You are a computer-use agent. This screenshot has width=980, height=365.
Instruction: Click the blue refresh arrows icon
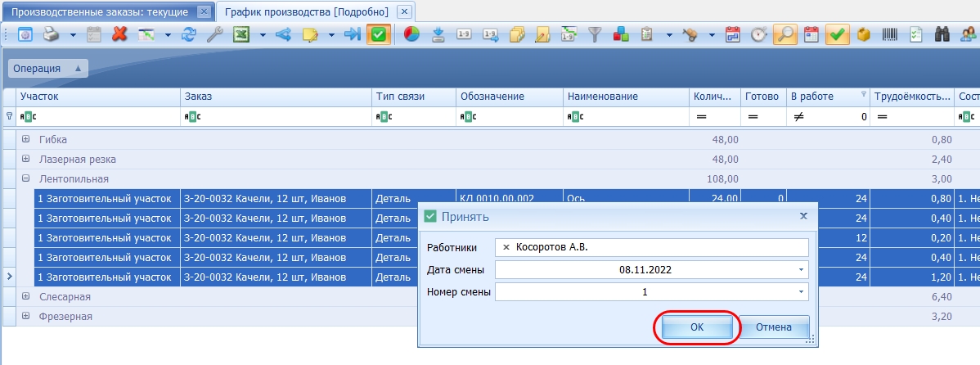coord(189,34)
